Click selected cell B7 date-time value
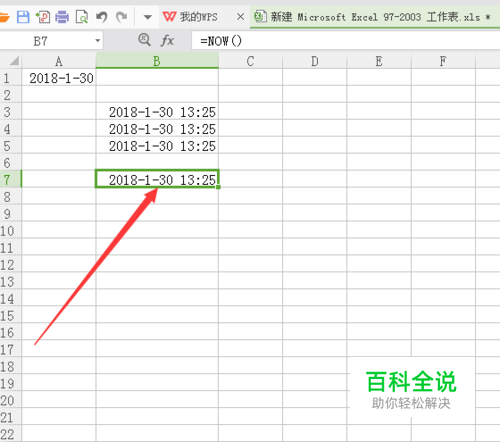The image size is (500, 442). click(157, 179)
